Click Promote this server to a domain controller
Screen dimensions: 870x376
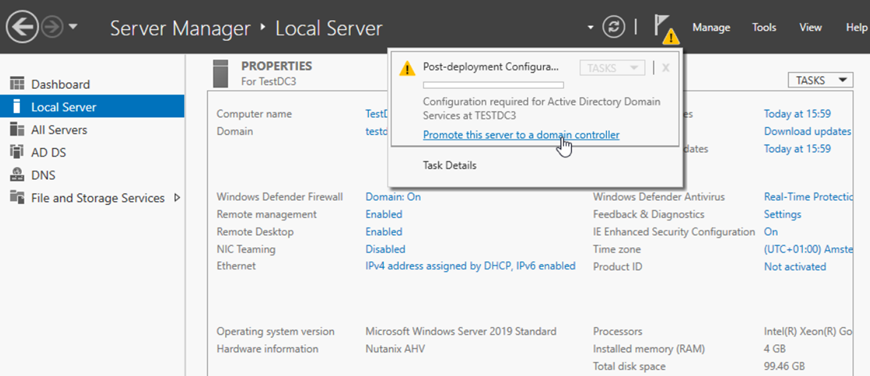(521, 135)
